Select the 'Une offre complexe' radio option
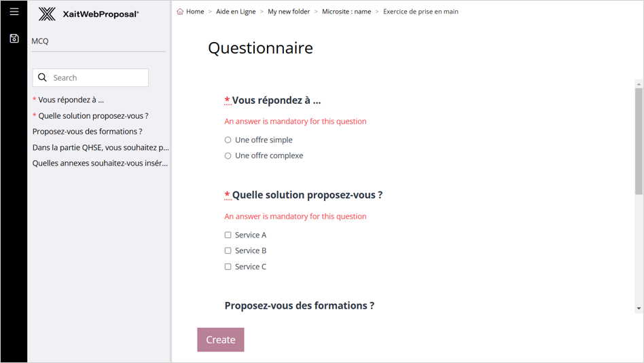This screenshot has height=363, width=644. 228,156
